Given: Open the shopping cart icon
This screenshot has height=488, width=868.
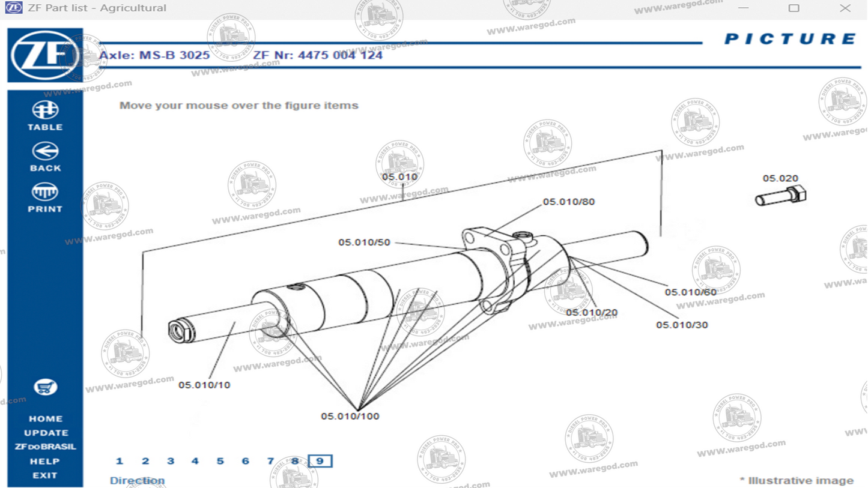Looking at the screenshot, I should (45, 388).
